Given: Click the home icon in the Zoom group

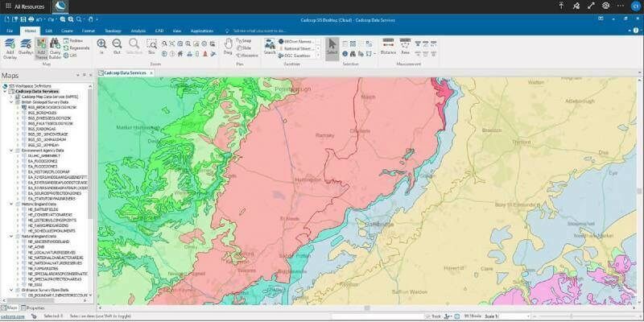Looking at the screenshot, I should pos(180,53).
